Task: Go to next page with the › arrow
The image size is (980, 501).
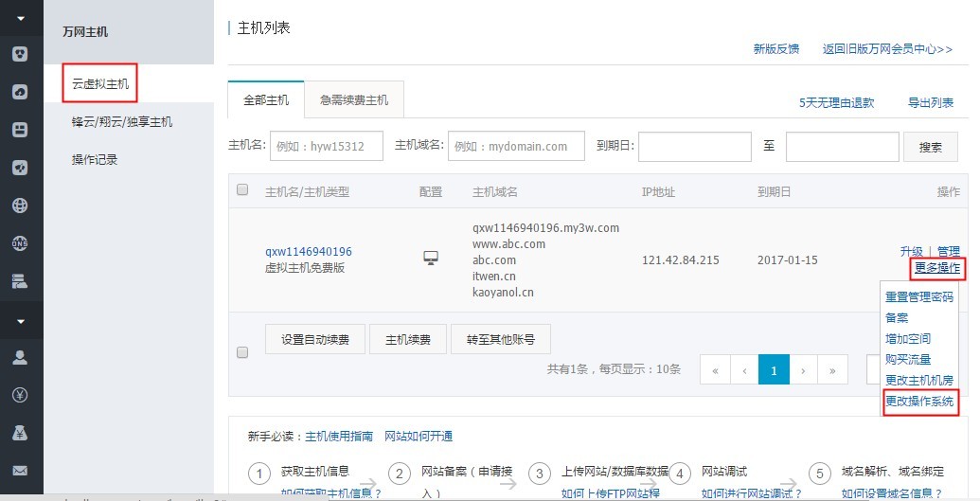Action: pyautogui.click(x=803, y=370)
